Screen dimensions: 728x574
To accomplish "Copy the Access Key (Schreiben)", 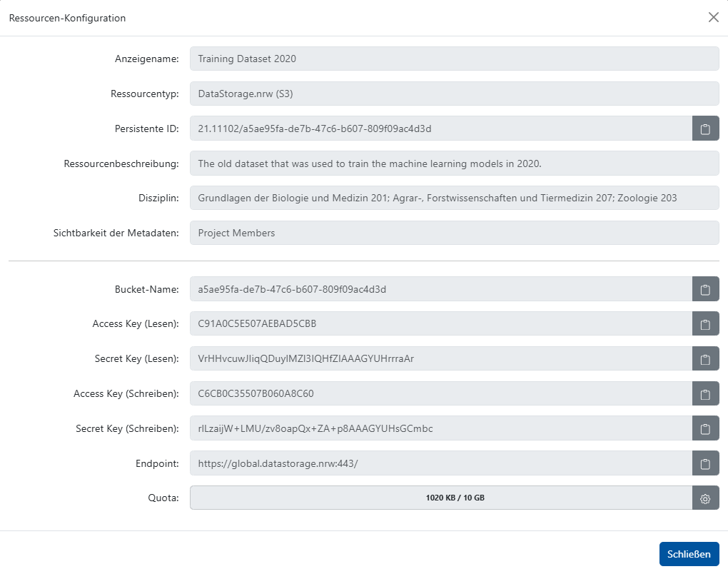I will [705, 393].
